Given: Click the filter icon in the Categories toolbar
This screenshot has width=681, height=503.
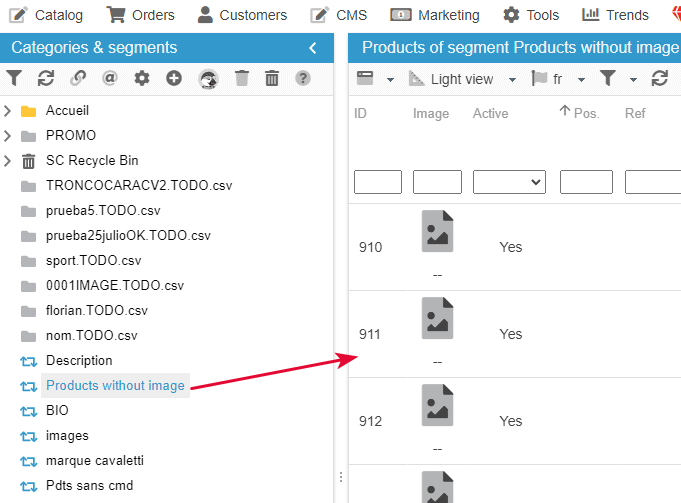Looking at the screenshot, I should coord(14,78).
